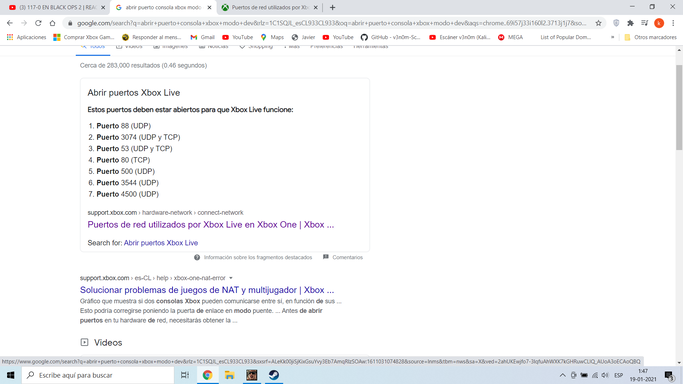
Task: Open the Gmail bookmark
Action: point(203,37)
